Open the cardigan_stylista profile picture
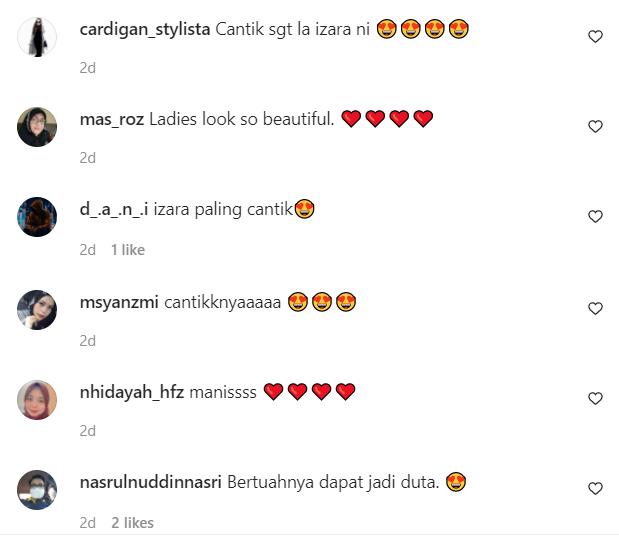This screenshot has height=537, width=619. click(x=37, y=37)
